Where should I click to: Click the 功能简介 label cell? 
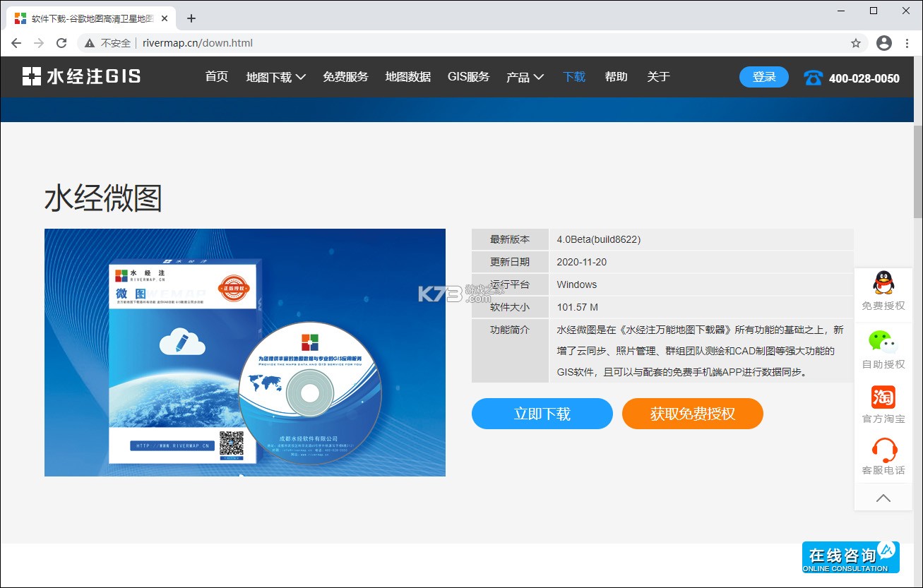coord(510,351)
